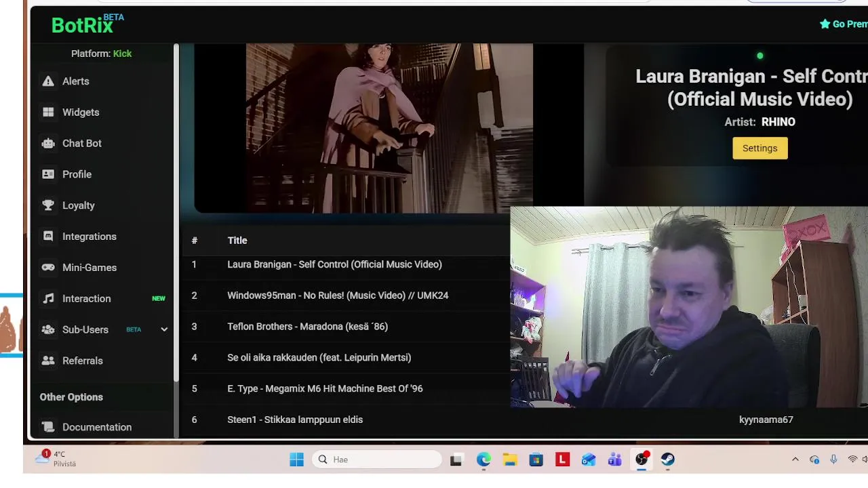Viewport: 868px width, 488px height.
Task: Click the microphone tray icon
Action: point(833,460)
